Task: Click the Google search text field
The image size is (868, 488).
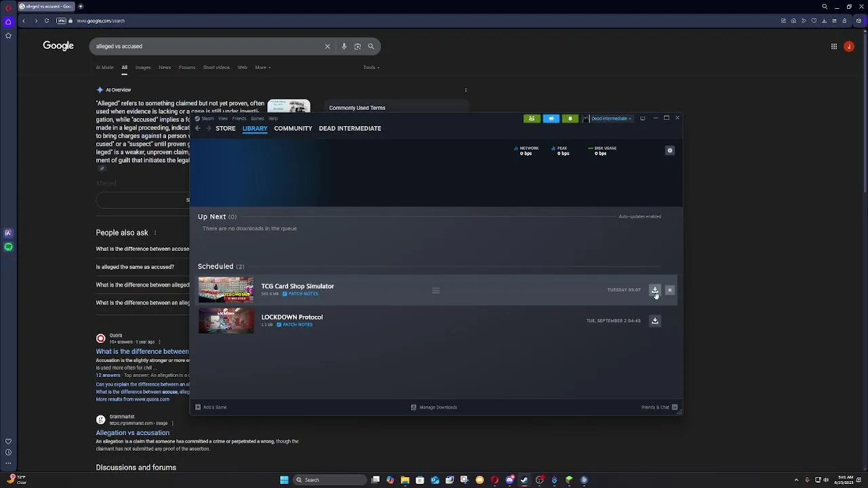Action: point(209,46)
